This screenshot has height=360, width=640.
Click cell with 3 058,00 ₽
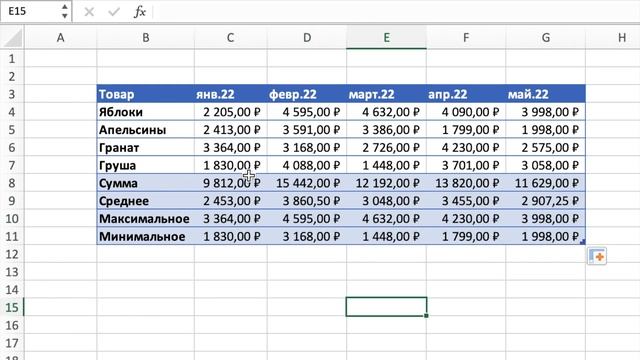(545, 165)
